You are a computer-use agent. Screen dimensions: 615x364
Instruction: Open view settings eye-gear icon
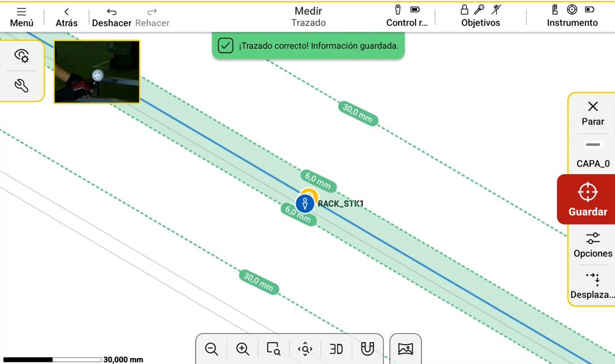[22, 56]
